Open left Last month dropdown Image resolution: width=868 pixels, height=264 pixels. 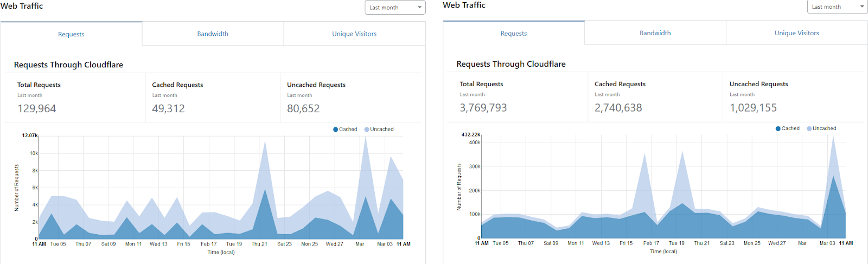point(395,8)
